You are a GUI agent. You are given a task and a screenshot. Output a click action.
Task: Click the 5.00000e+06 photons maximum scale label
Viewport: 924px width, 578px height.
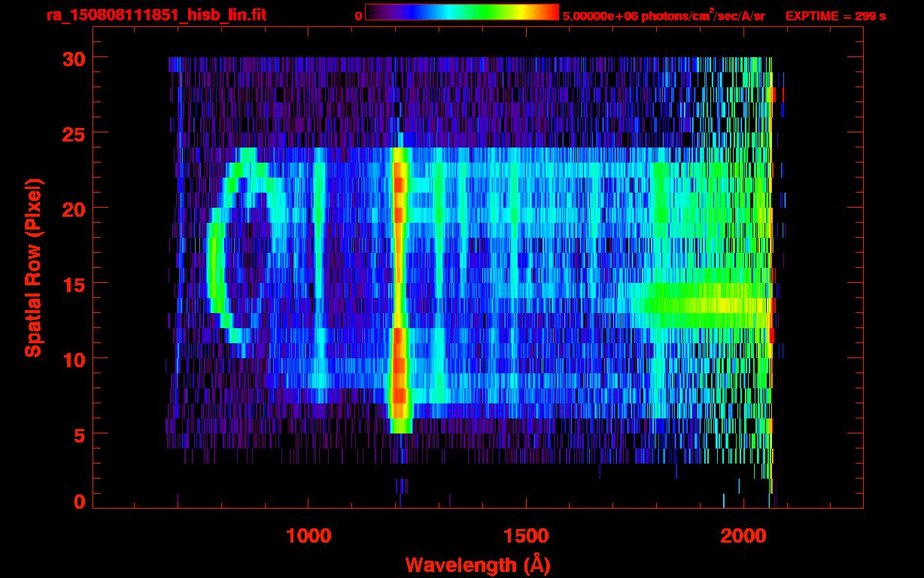[663, 16]
